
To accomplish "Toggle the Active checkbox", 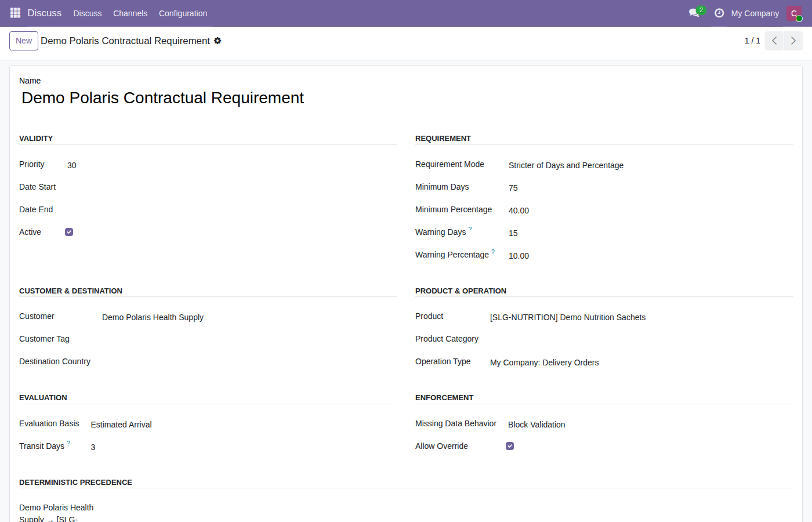I will pos(69,232).
